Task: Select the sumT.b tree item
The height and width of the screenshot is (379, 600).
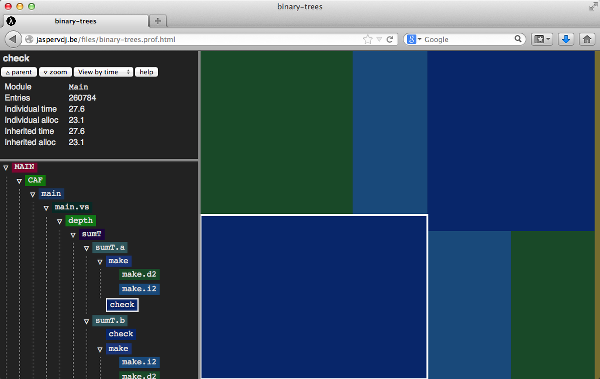Action: coord(110,321)
